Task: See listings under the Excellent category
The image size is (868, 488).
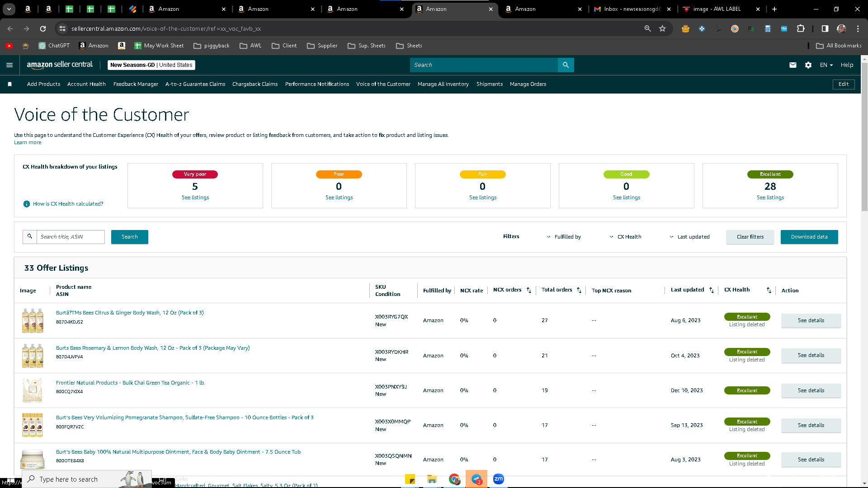Action: [770, 197]
